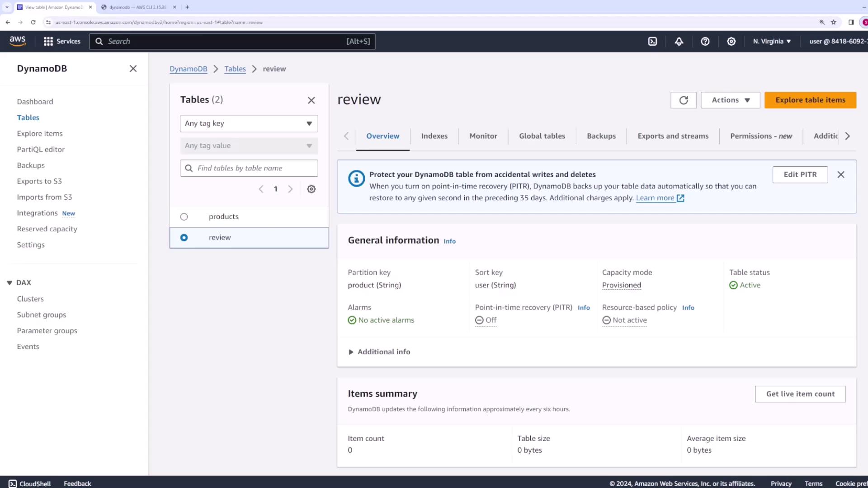Select the review table radio button

pyautogui.click(x=184, y=238)
